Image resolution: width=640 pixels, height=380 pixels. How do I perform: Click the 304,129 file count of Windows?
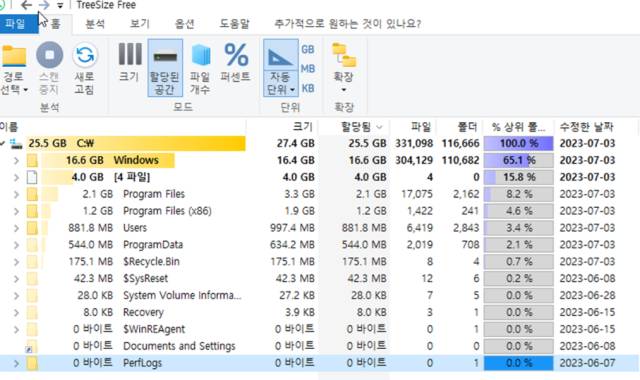pos(414,160)
